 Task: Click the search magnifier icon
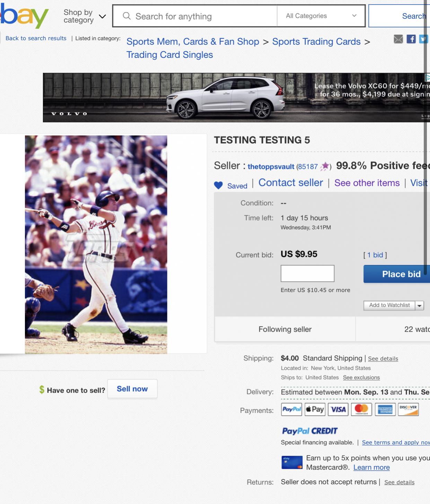click(127, 16)
